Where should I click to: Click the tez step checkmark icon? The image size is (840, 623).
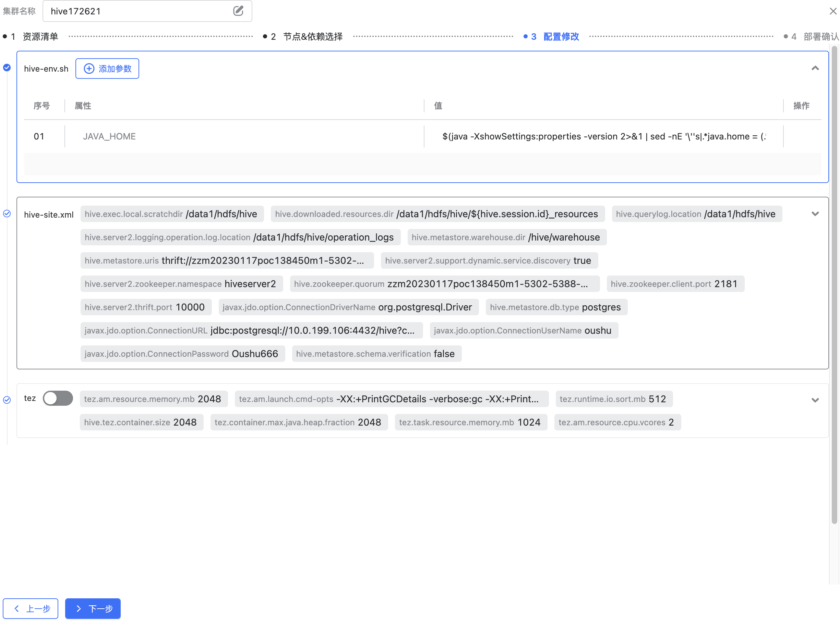(7, 400)
